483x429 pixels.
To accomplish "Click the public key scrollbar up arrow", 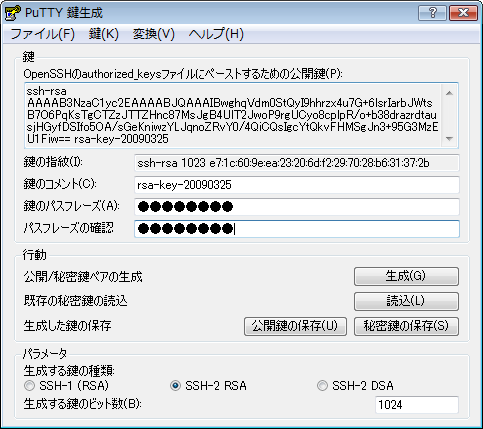I will click(449, 93).
